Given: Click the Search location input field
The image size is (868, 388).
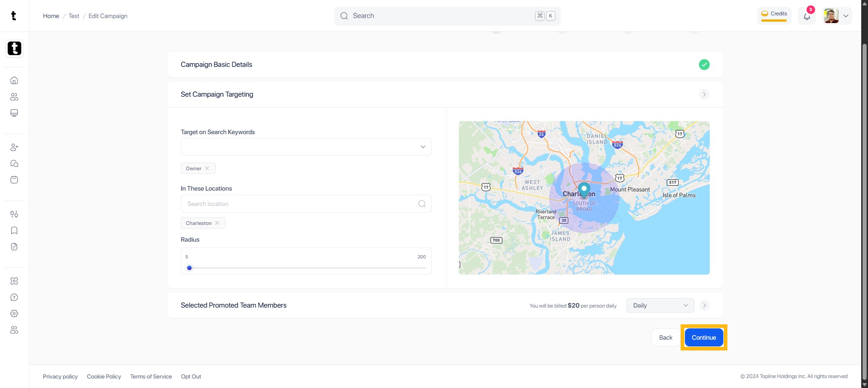Looking at the screenshot, I should coord(306,204).
